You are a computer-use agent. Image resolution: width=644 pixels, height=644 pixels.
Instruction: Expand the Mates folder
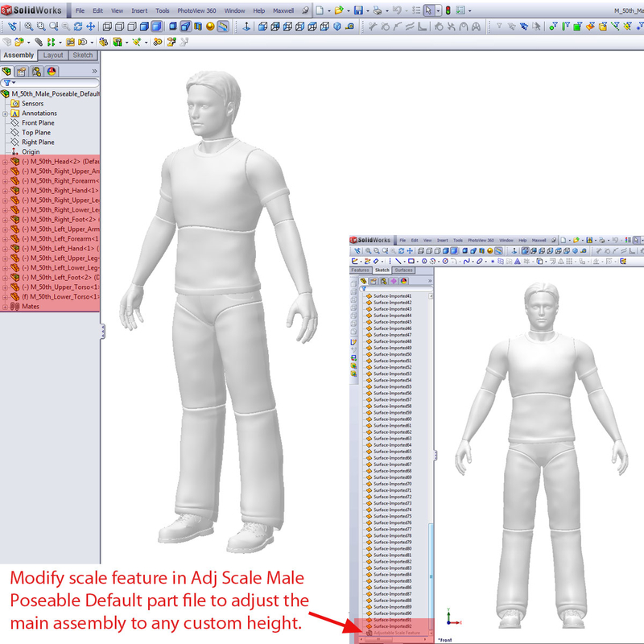[x=6, y=307]
